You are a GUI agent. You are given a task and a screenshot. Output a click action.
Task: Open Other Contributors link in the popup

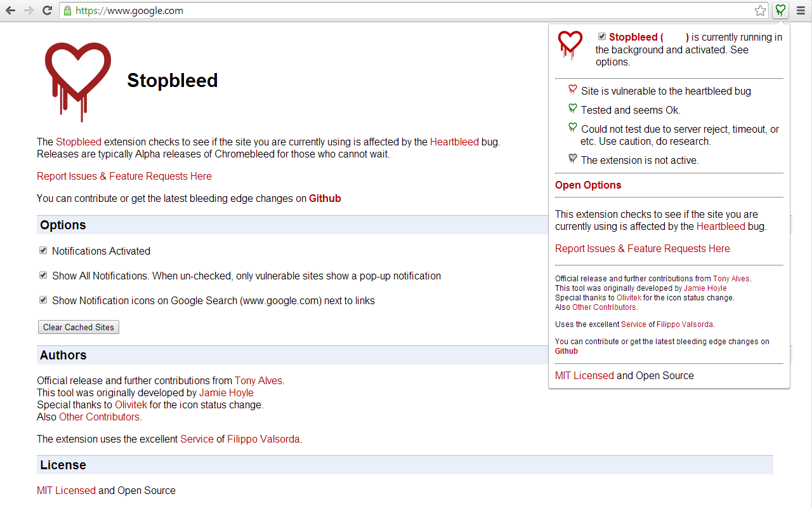click(x=605, y=307)
